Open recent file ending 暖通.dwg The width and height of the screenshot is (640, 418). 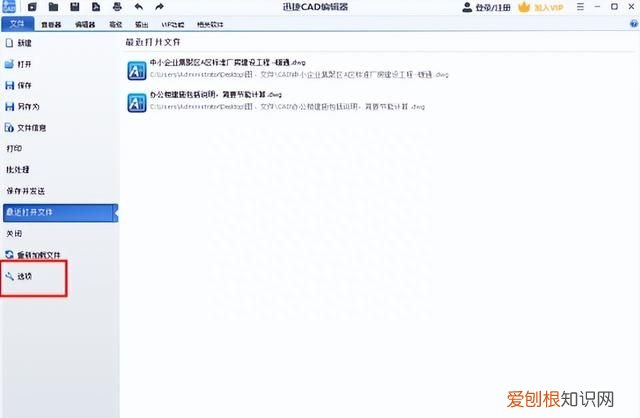(x=288, y=69)
